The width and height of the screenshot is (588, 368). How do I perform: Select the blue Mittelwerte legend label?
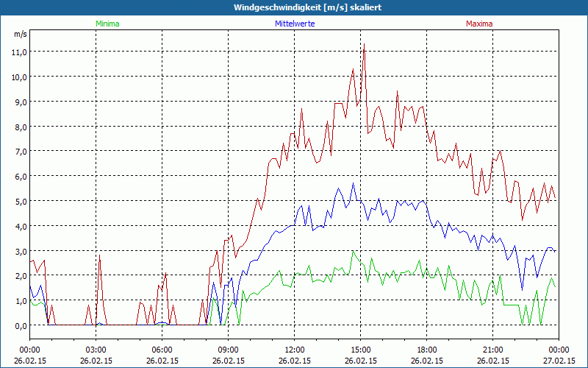pos(294,24)
